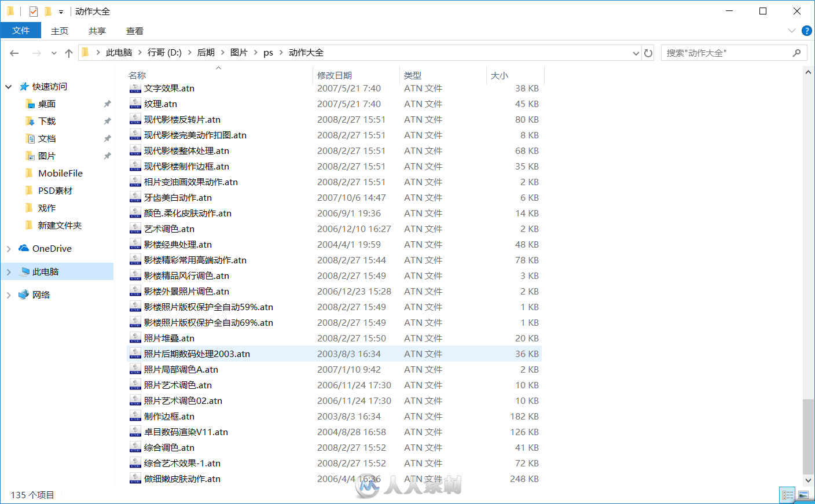Click the Properties quick access icon
This screenshot has height=504, width=815.
pos(34,11)
